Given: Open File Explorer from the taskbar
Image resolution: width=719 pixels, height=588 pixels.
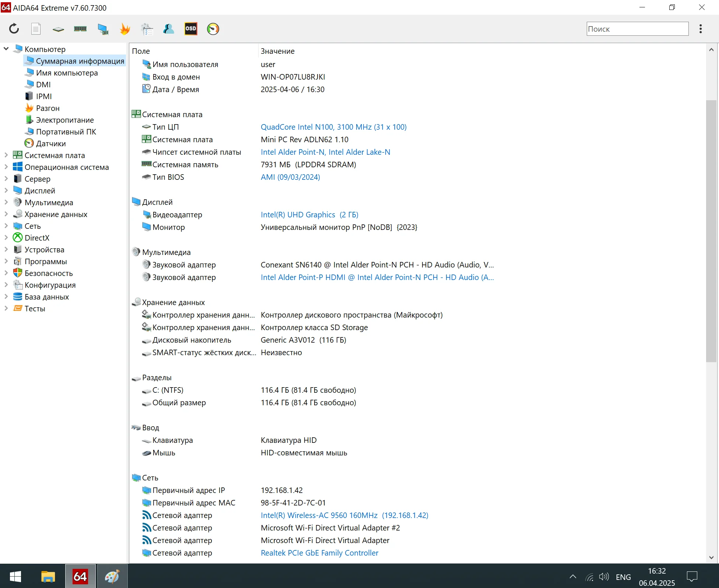Looking at the screenshot, I should [x=48, y=577].
